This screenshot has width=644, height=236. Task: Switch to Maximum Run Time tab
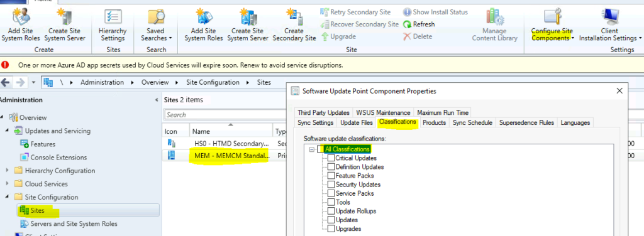(443, 113)
